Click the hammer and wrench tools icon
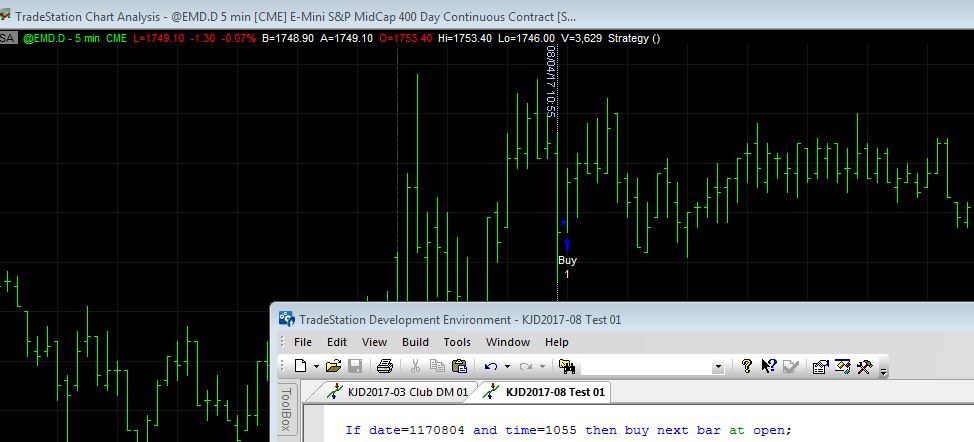This screenshot has width=974, height=442. pos(865,366)
